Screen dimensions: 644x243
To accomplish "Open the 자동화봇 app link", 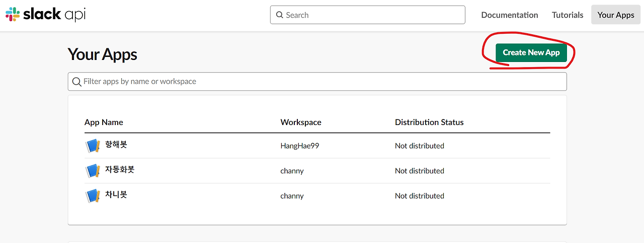I will (x=120, y=170).
